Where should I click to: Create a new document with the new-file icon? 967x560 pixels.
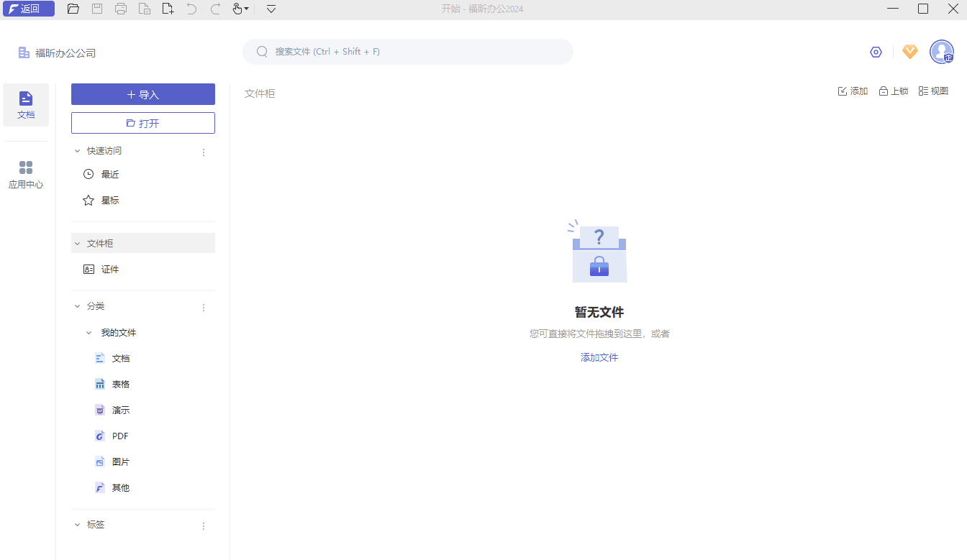coord(168,9)
